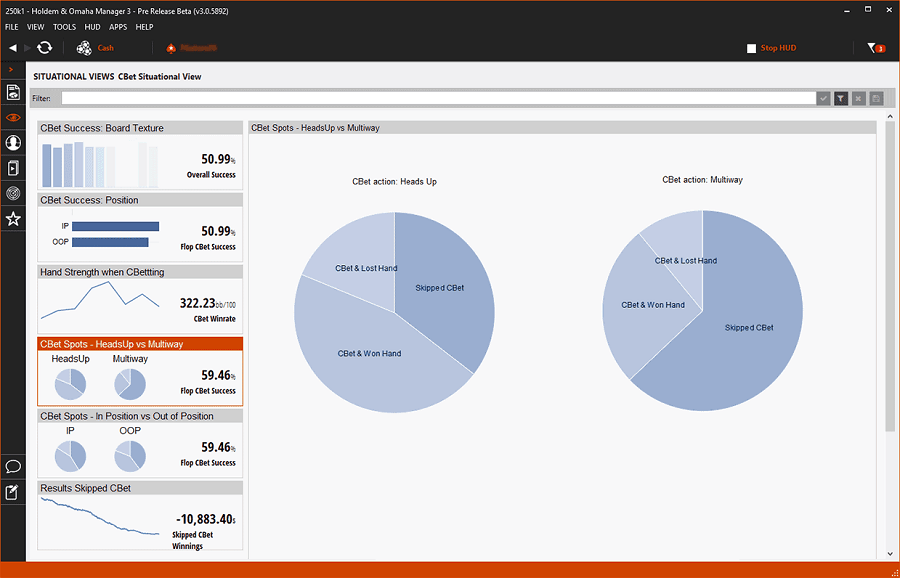900x578 pixels.
Task: Select the Results Skipped CBet panel
Action: click(x=140, y=516)
